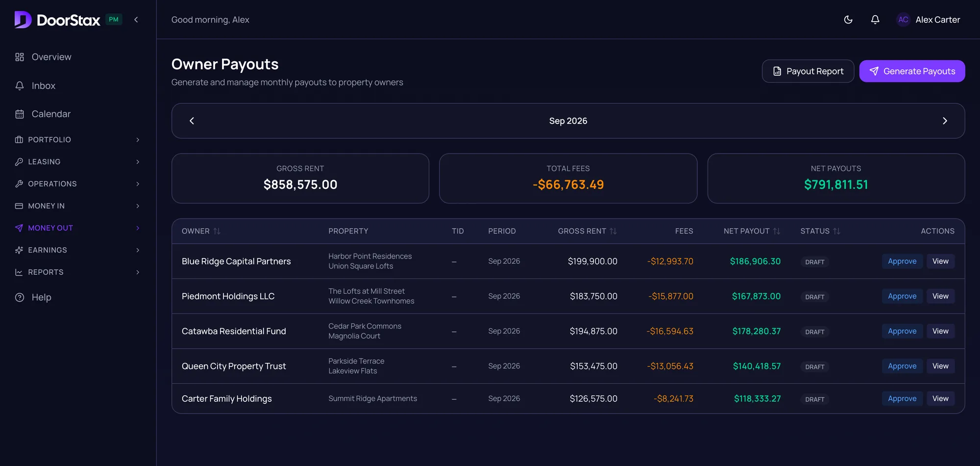
Task: Expand the Money In section
Action: [x=78, y=206]
